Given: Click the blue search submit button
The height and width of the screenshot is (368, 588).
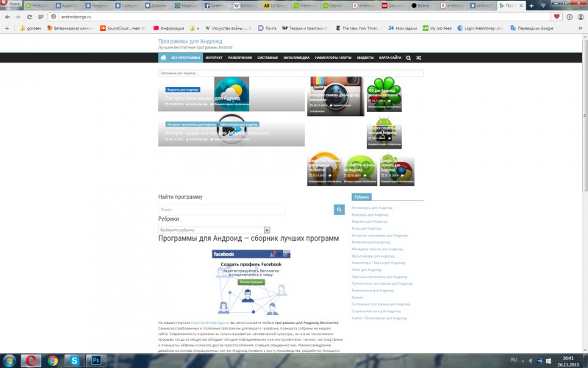Looking at the screenshot, I should (x=339, y=210).
